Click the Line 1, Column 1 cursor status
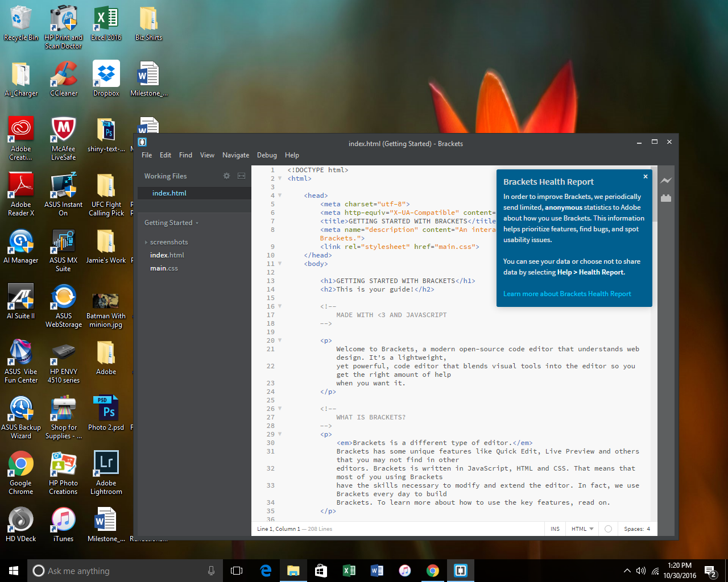The width and height of the screenshot is (728, 582). click(x=278, y=529)
